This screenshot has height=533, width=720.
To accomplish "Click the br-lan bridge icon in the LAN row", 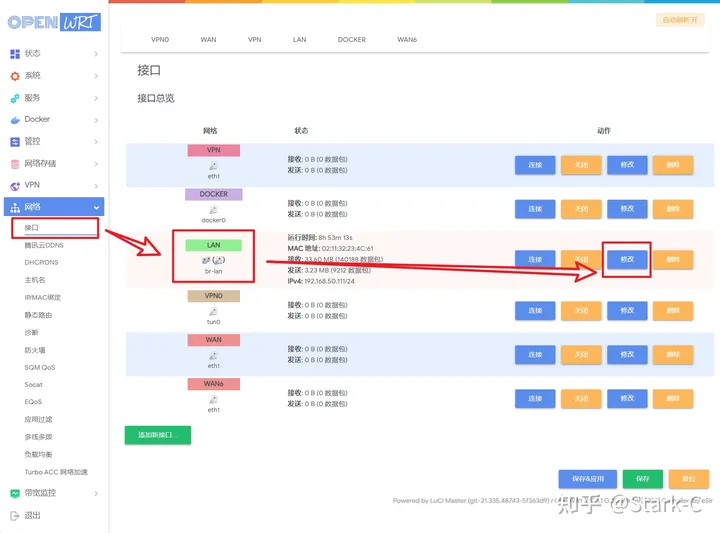I will click(x=214, y=260).
